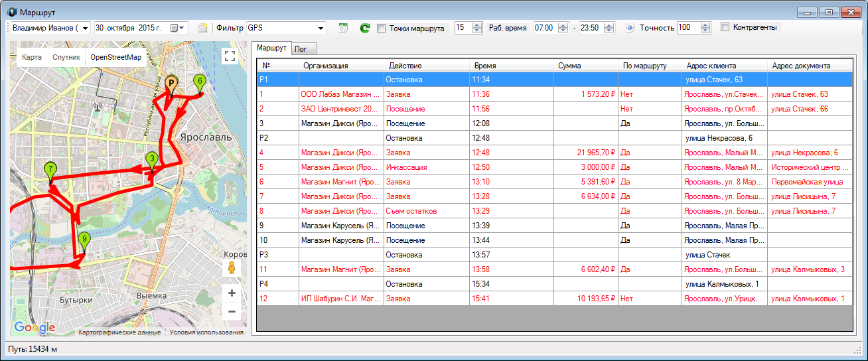Sort by the По маршруту column header
The width and height of the screenshot is (868, 361).
[x=650, y=66]
